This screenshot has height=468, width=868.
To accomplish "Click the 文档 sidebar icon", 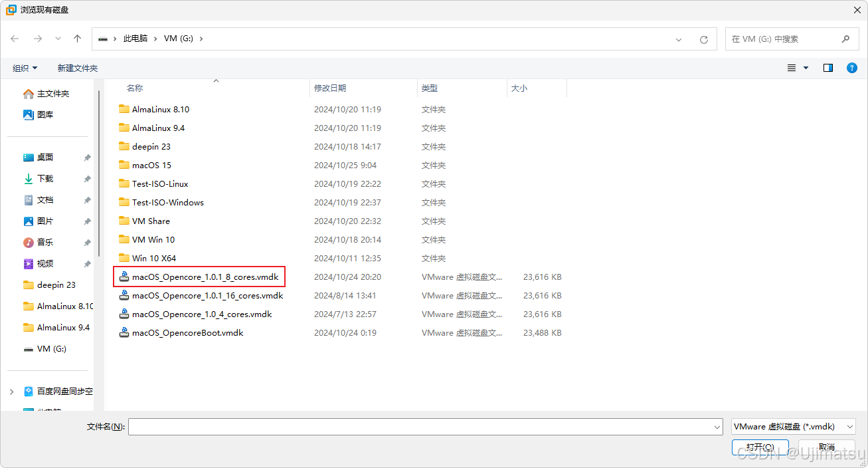I will pos(29,200).
